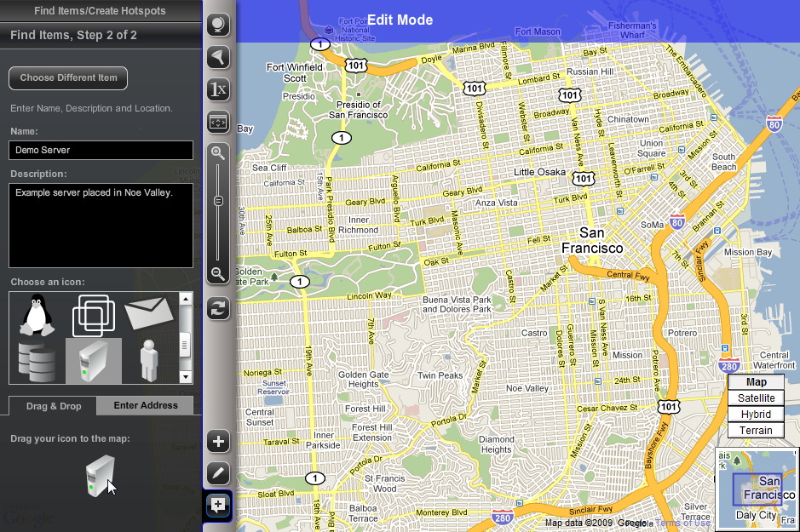Viewport: 800px width, 532px height.
Task: Choose the Linux penguin icon
Action: (x=37, y=315)
